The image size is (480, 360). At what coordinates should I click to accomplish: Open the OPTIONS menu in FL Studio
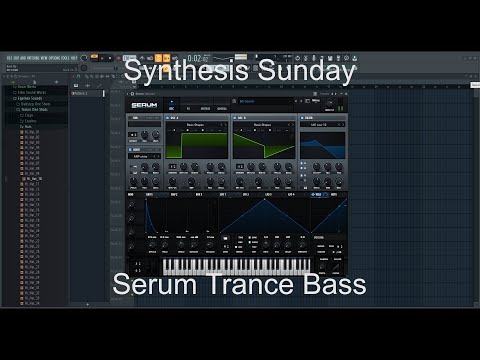click(x=54, y=58)
